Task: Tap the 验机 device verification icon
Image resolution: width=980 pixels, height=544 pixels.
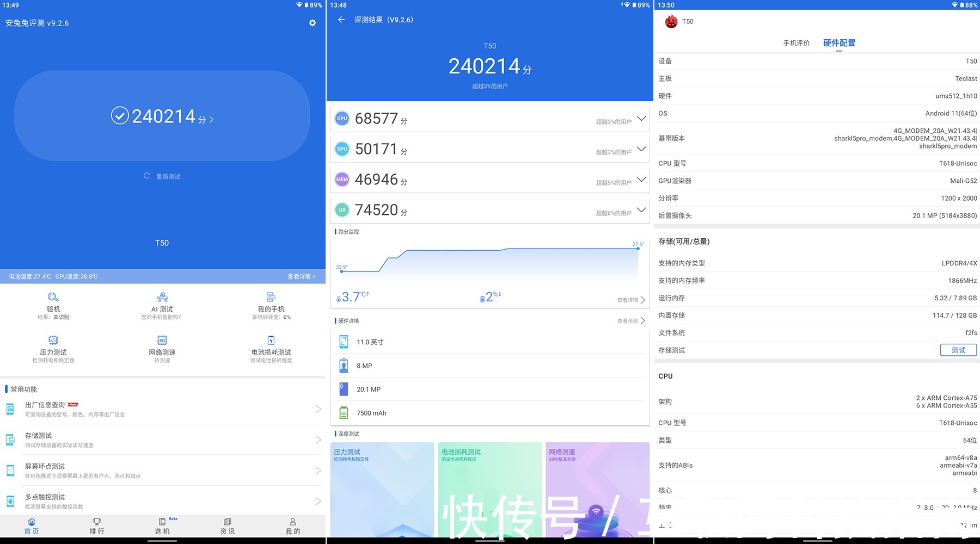Action: 53,297
